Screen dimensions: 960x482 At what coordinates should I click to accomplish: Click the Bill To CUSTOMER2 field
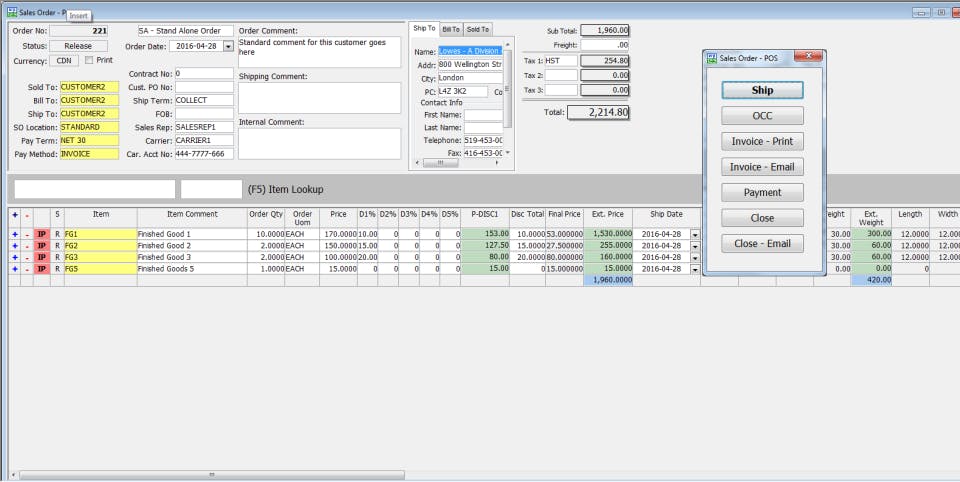click(89, 100)
